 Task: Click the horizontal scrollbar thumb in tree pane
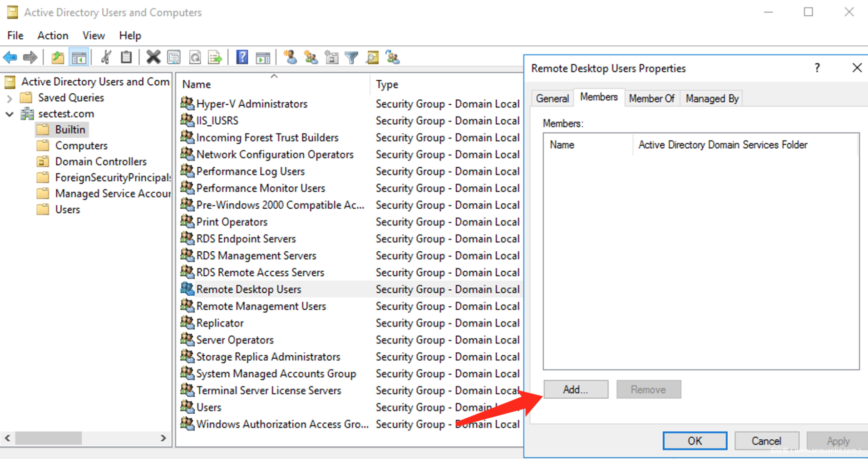(x=49, y=438)
